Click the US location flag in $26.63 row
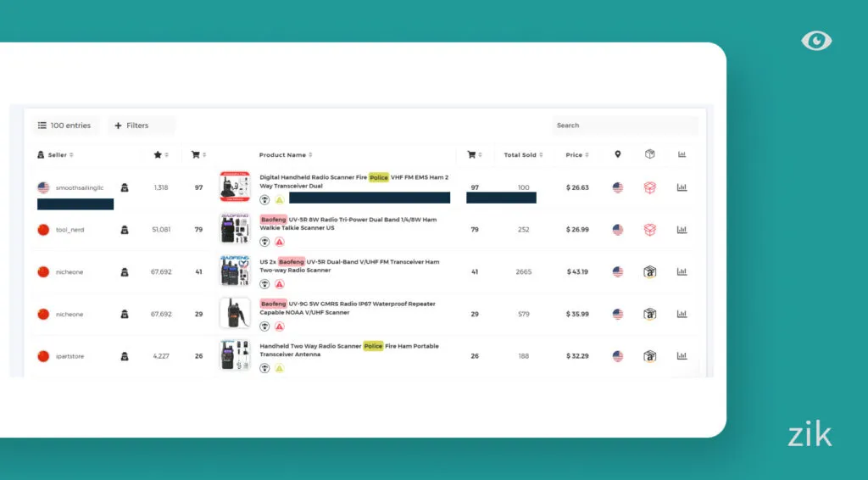The image size is (868, 480). tap(618, 187)
